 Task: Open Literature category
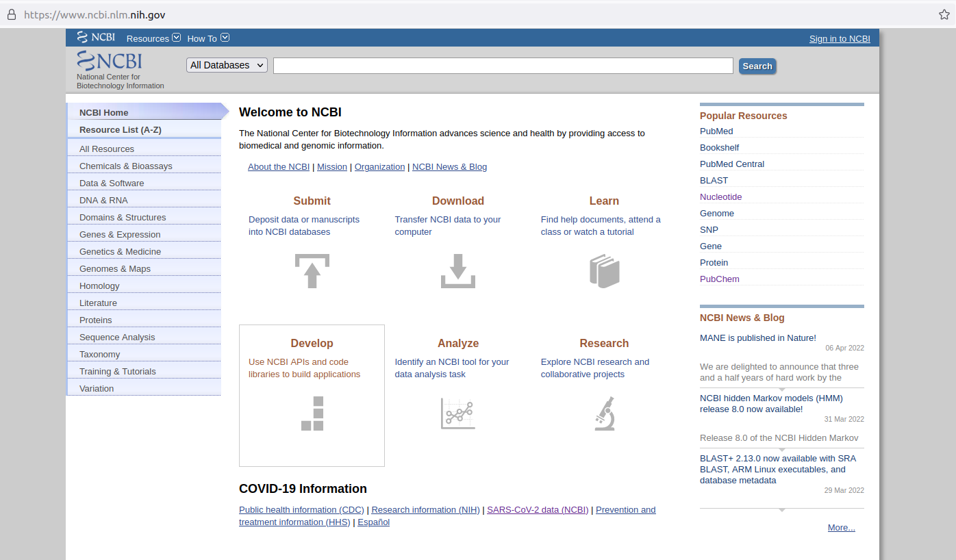(144, 303)
